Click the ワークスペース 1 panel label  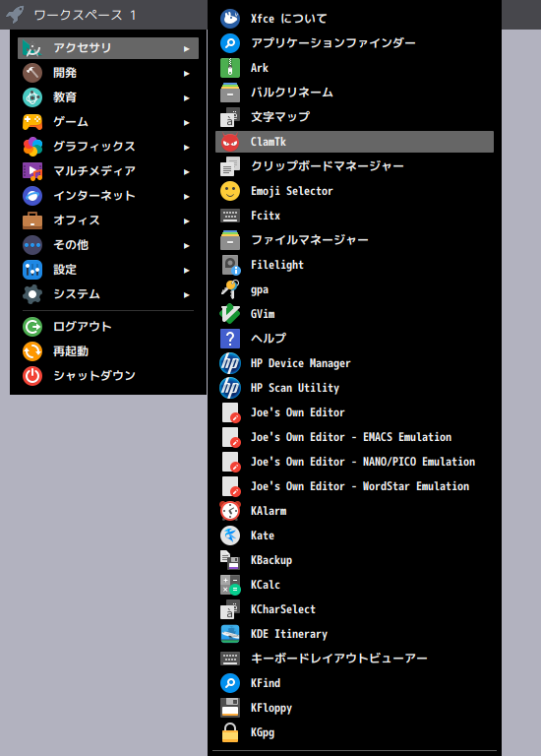pos(86,15)
